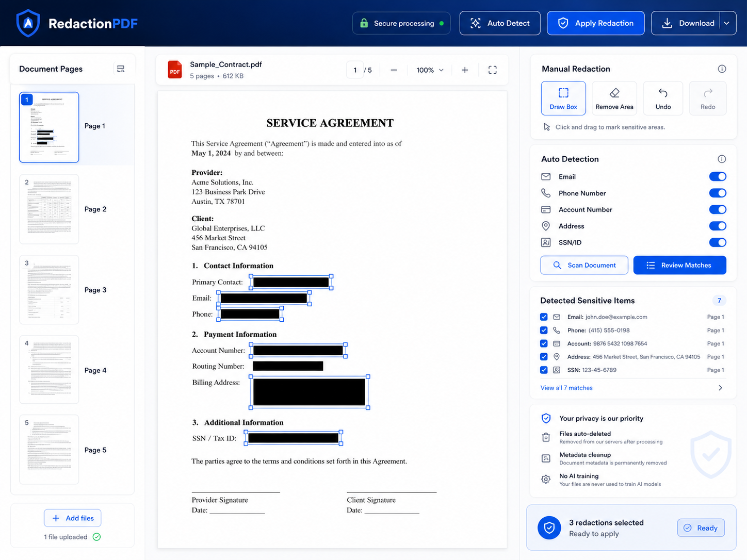Click the green file uploaded checkmark icon

[96, 537]
